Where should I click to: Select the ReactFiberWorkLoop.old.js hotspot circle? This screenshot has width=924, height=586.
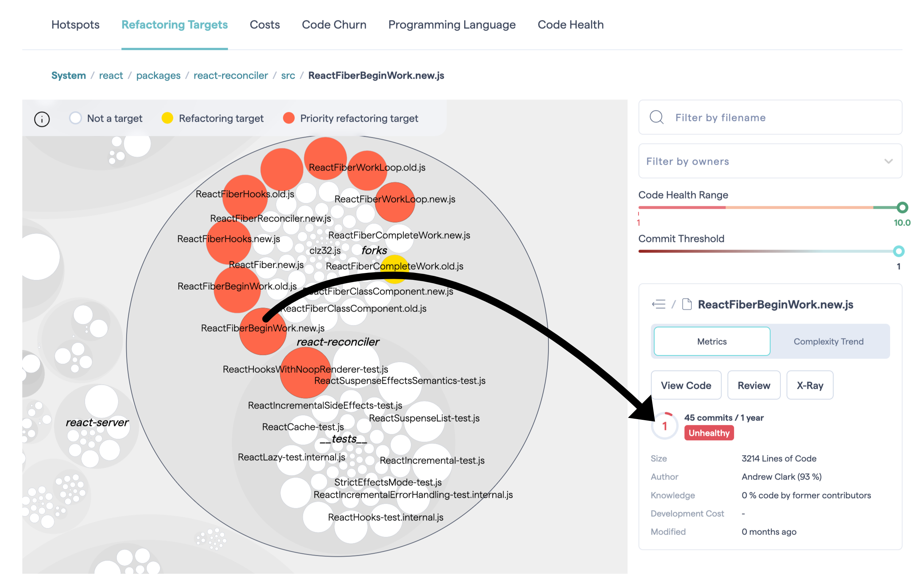(x=325, y=159)
